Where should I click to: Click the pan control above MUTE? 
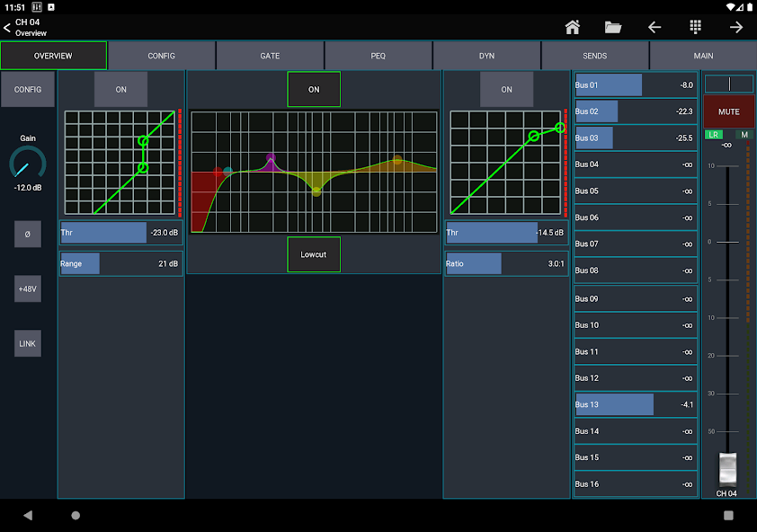coord(728,84)
